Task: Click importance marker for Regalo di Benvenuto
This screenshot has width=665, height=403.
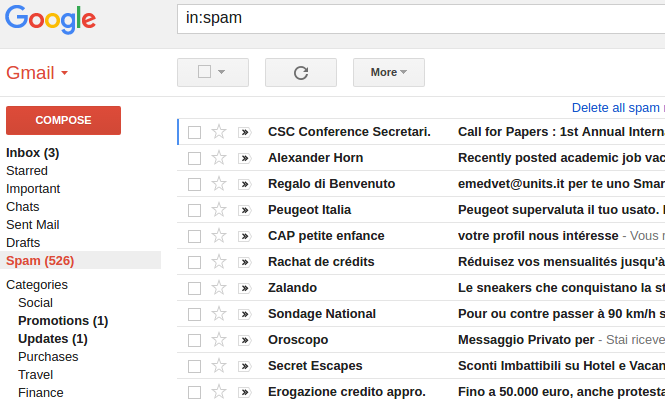Action: pos(245,184)
